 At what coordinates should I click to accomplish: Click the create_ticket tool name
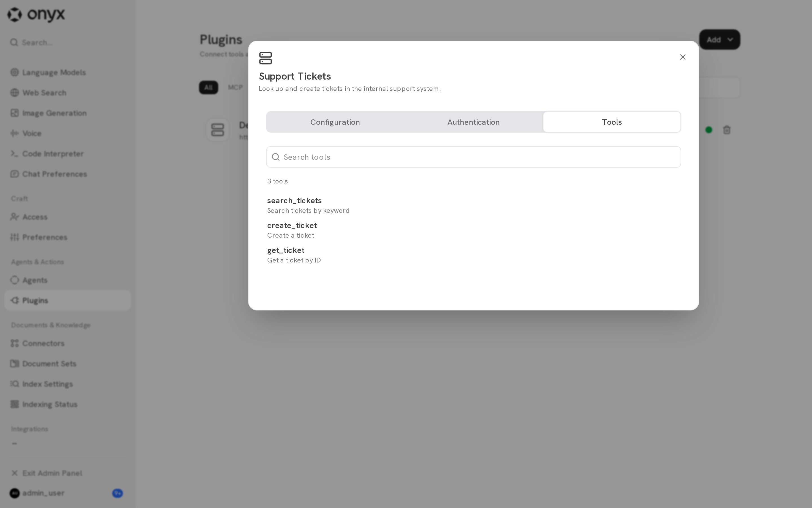[292, 225]
